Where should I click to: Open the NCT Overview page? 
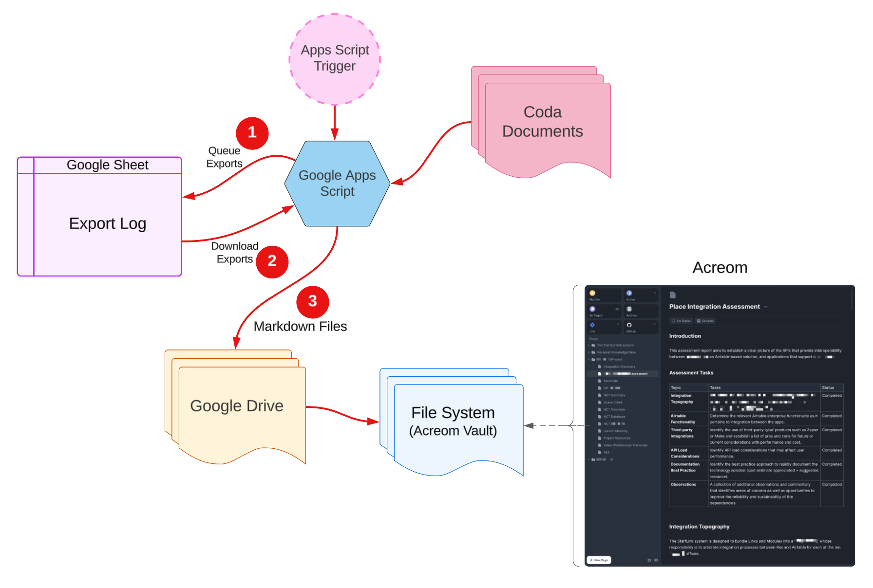coord(614,409)
